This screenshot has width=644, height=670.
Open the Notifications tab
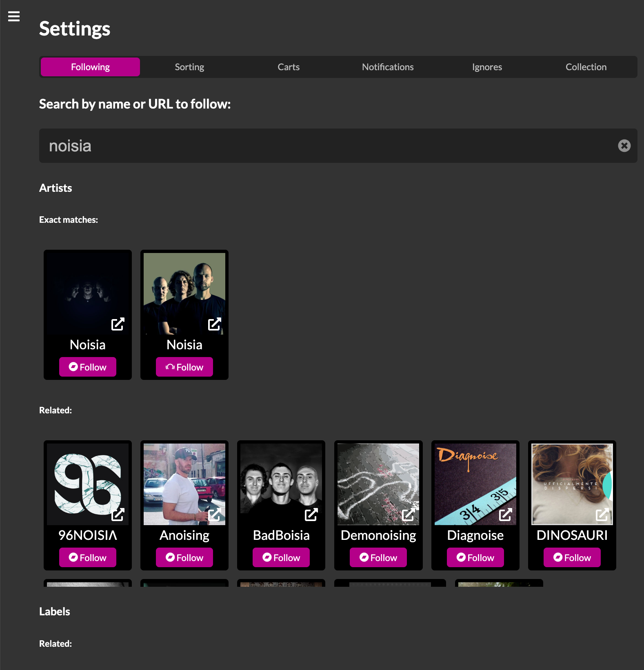[388, 67]
